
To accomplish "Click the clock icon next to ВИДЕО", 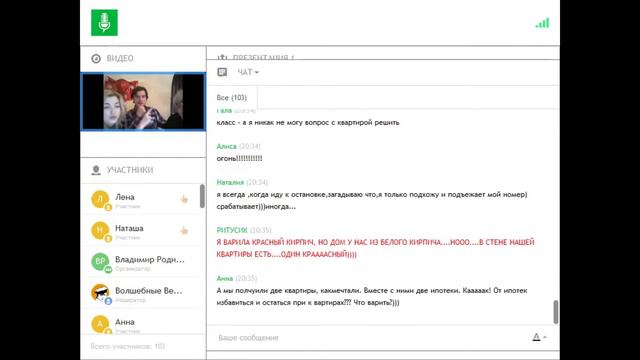I will [x=96, y=58].
